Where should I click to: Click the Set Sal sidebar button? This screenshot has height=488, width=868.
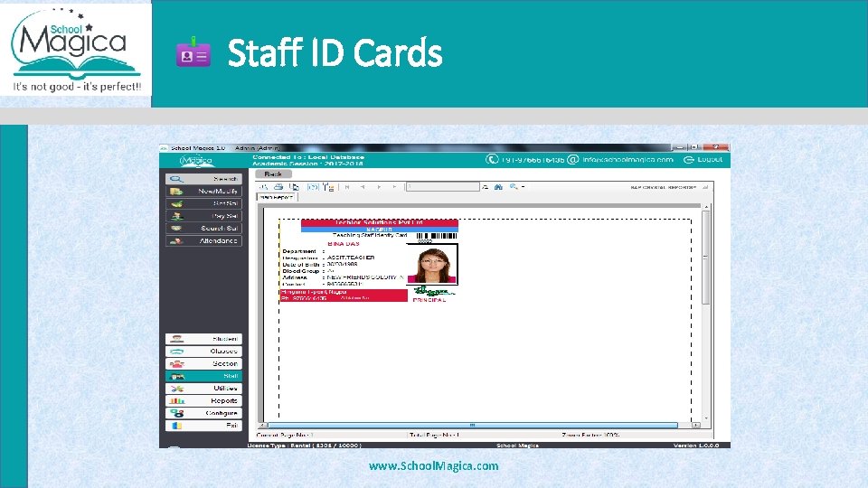[203, 203]
